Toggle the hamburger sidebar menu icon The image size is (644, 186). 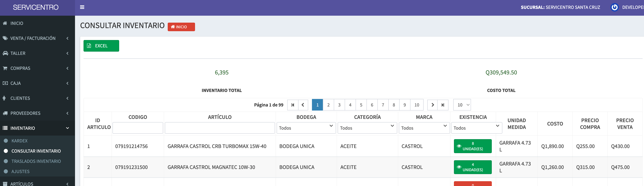click(x=82, y=7)
